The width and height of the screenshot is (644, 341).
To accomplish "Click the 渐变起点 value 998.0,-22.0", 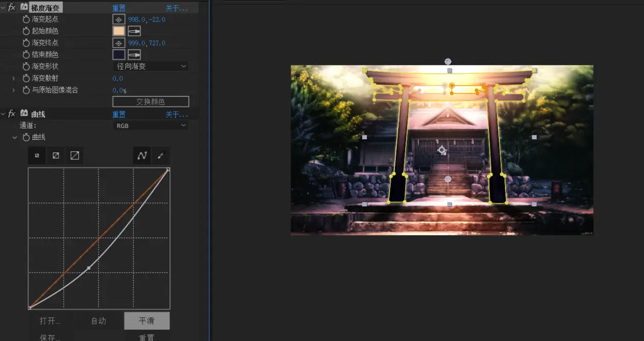I will pyautogui.click(x=147, y=19).
